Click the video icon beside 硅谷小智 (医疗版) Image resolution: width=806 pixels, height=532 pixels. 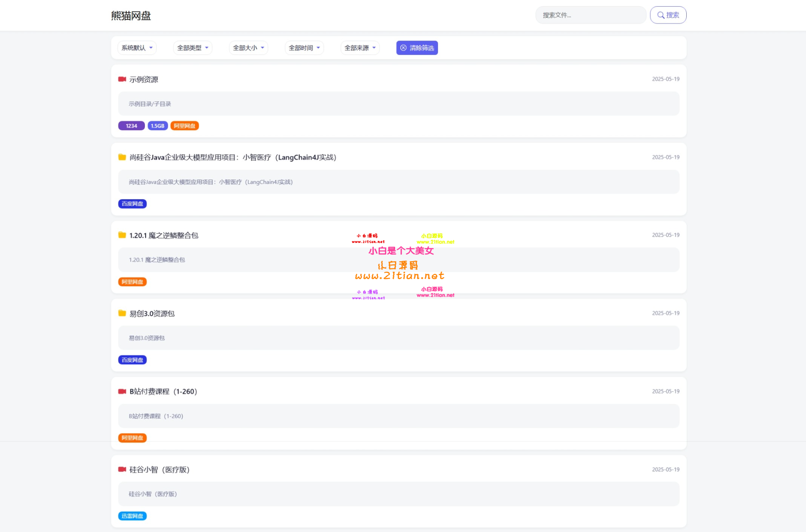tap(122, 470)
